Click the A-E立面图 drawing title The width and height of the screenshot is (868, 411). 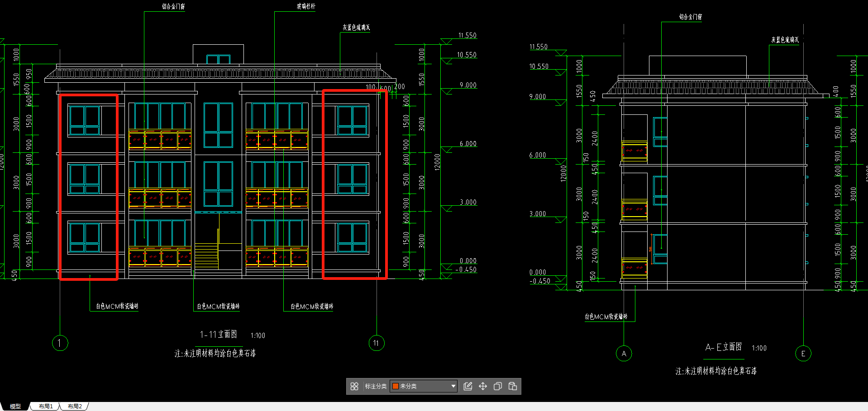tap(724, 347)
